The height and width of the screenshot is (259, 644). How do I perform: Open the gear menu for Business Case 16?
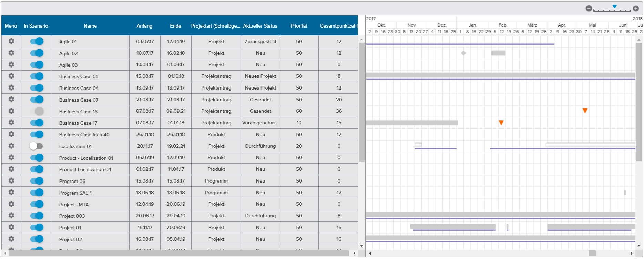(x=11, y=111)
